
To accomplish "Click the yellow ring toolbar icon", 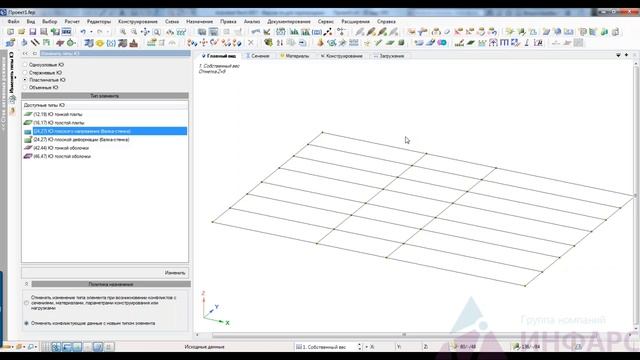I will [100, 43].
